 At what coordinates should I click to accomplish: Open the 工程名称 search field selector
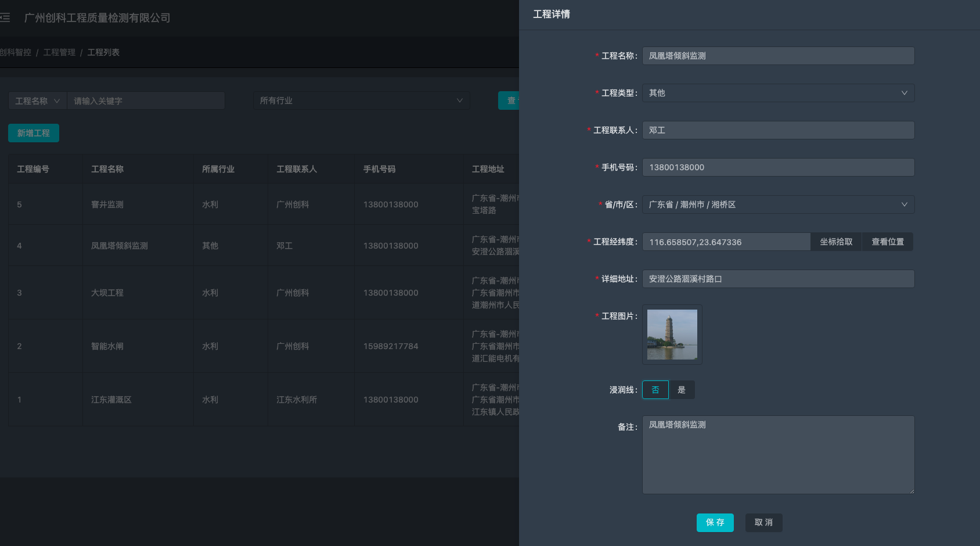point(37,100)
